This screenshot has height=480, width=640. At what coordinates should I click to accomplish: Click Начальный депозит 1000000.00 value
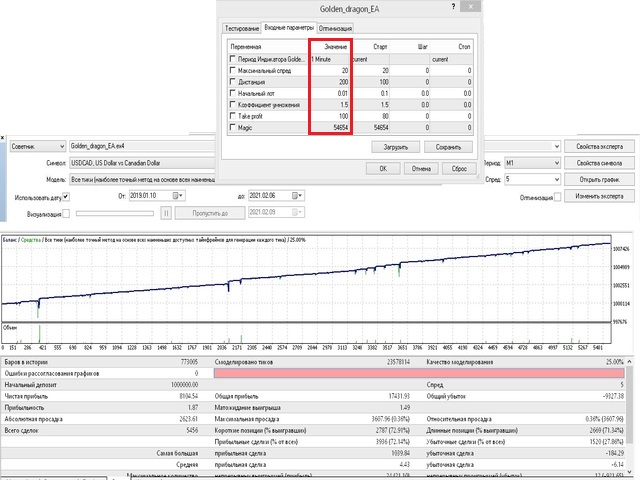pyautogui.click(x=184, y=384)
